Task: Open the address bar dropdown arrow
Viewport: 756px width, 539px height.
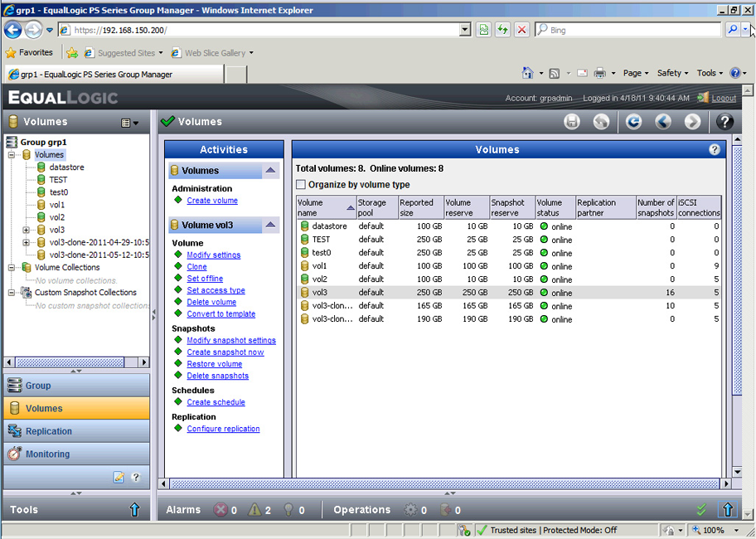Action: [x=465, y=30]
